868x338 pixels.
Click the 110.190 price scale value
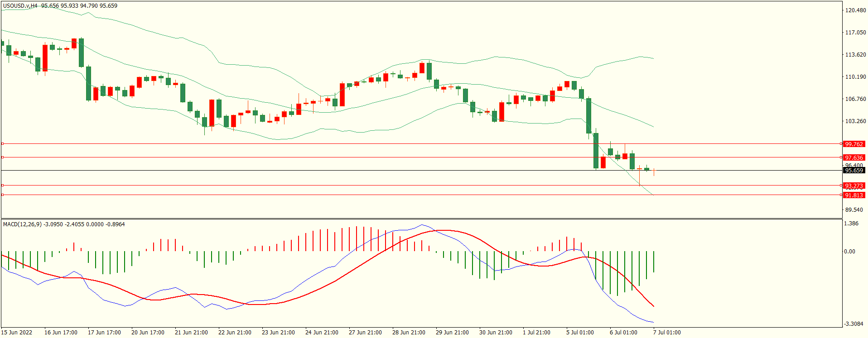click(x=856, y=77)
